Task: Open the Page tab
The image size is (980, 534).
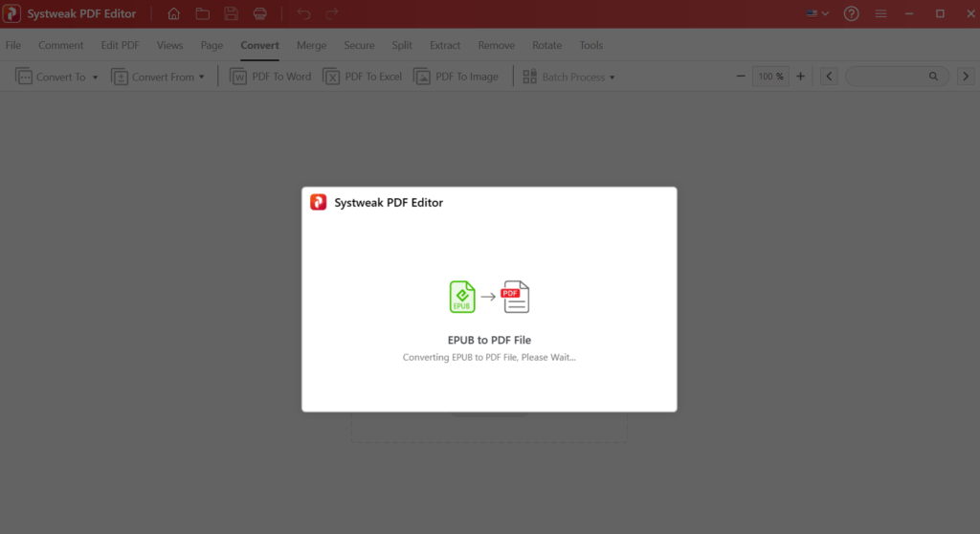Action: (x=212, y=45)
